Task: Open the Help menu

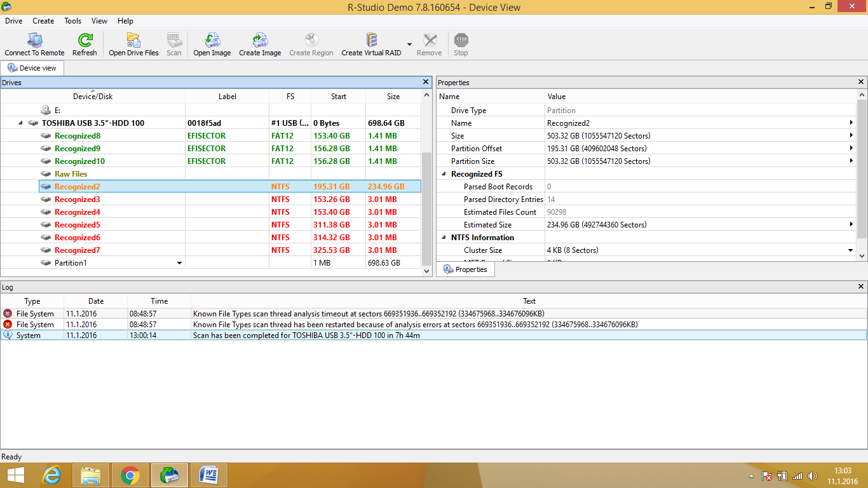Action: coord(125,21)
